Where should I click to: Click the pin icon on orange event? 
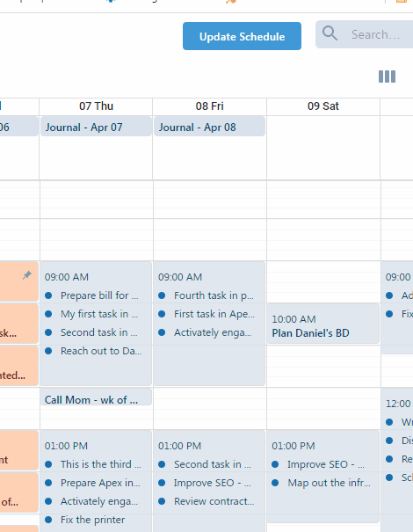(x=26, y=275)
